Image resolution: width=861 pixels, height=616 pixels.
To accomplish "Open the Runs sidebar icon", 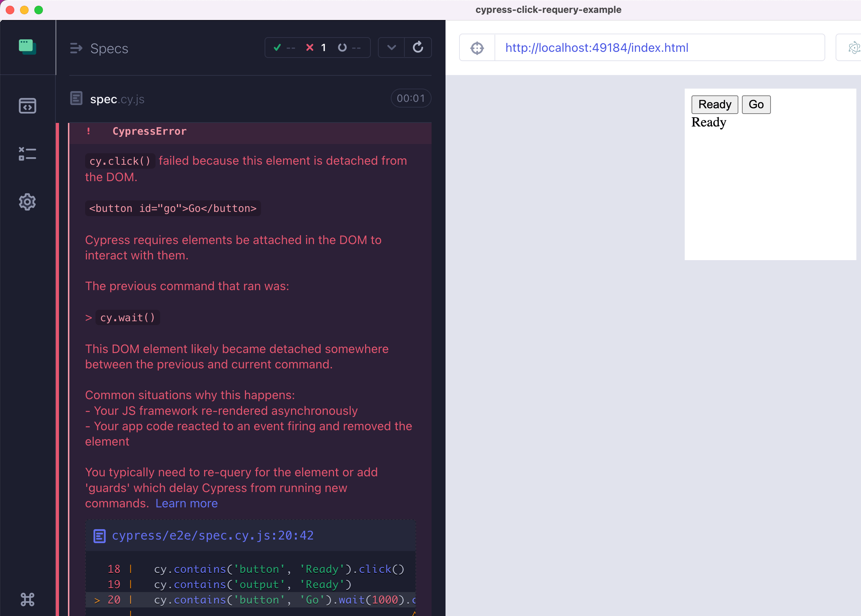I will tap(27, 154).
